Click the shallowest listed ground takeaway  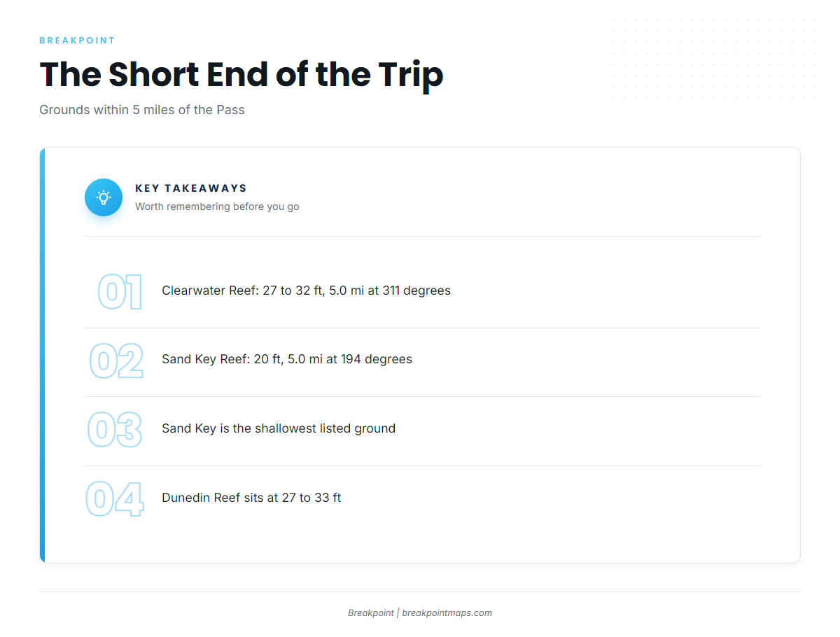pos(279,428)
